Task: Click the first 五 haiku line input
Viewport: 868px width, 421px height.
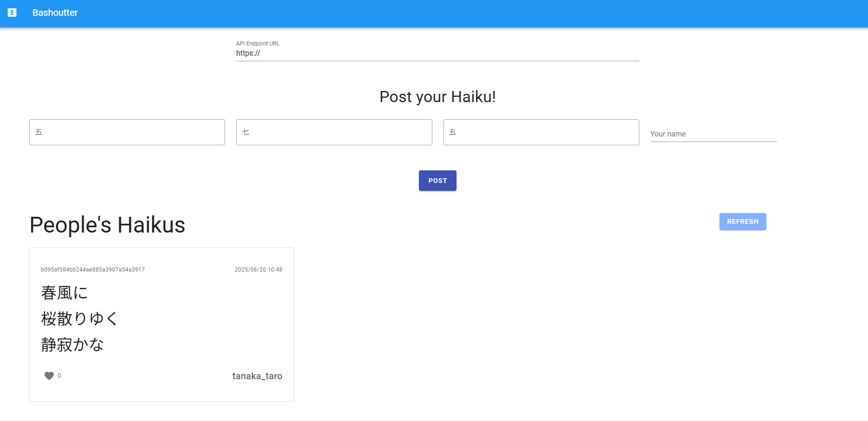Action: point(127,132)
